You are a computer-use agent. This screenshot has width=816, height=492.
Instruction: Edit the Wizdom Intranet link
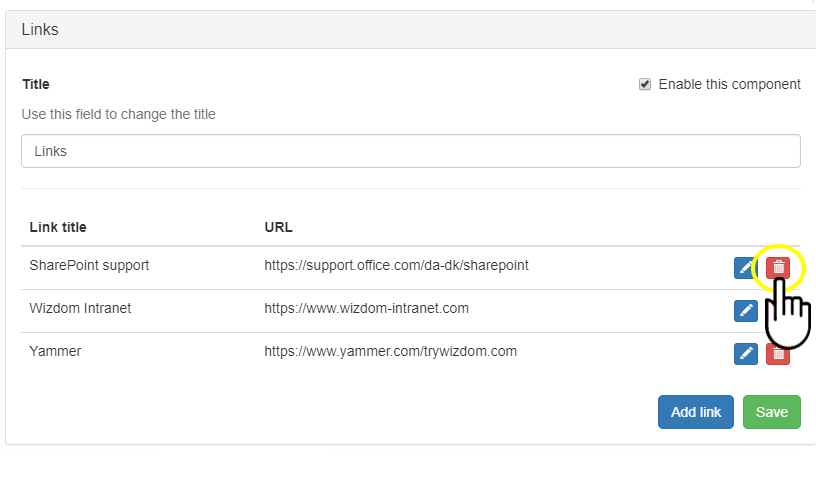pos(745,311)
